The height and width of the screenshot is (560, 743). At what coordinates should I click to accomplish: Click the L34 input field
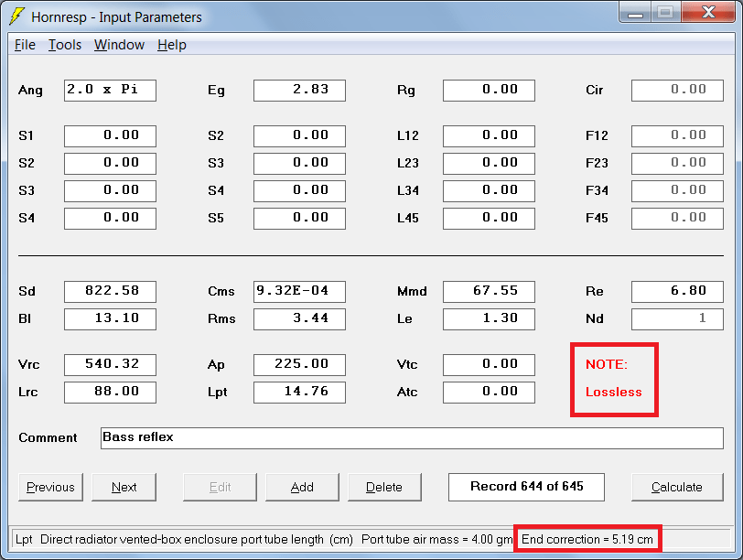(x=489, y=191)
